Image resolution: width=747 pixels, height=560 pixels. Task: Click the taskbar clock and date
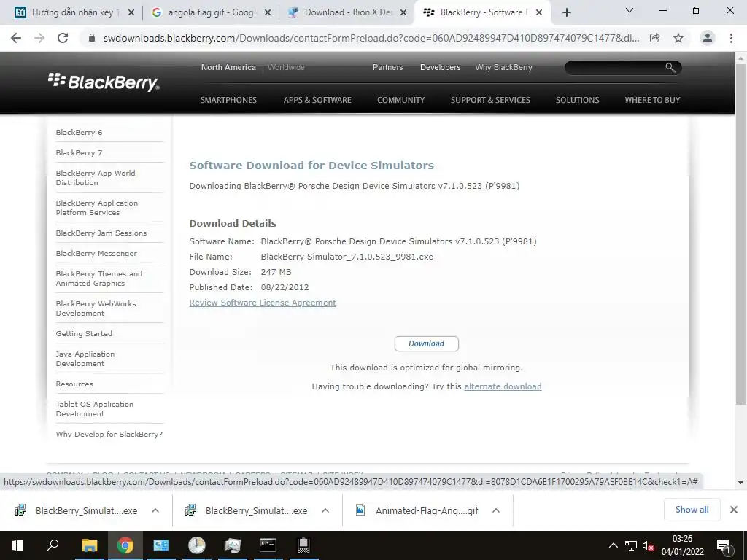[682, 545]
